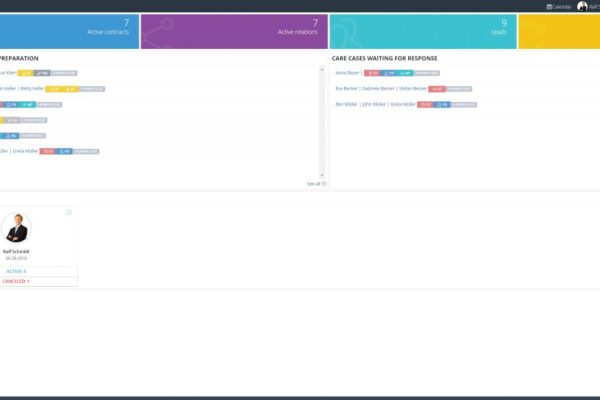Viewport: 600px width, 400px height.
Task: Open the Leads tile
Action: pyautogui.click(x=423, y=31)
